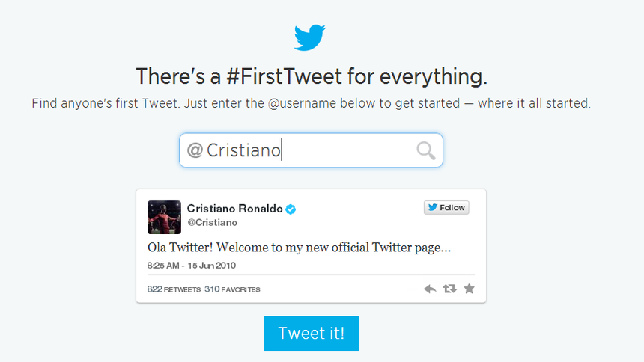The width and height of the screenshot is (644, 362).
Task: Click the magnifying glass search icon
Action: pyautogui.click(x=426, y=151)
